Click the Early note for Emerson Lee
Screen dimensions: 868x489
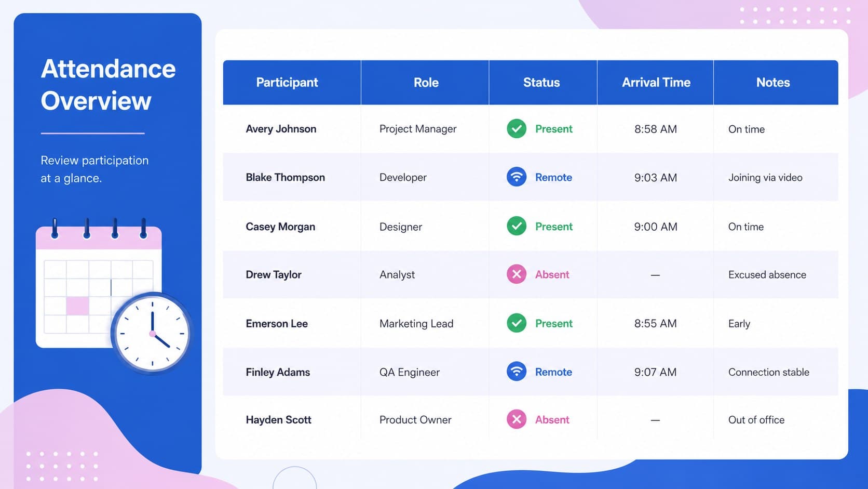pos(739,323)
